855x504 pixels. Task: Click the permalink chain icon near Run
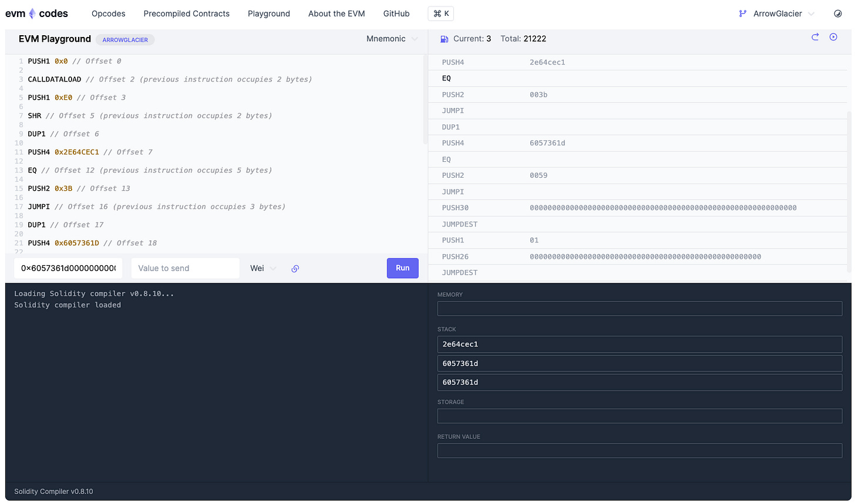click(x=295, y=268)
